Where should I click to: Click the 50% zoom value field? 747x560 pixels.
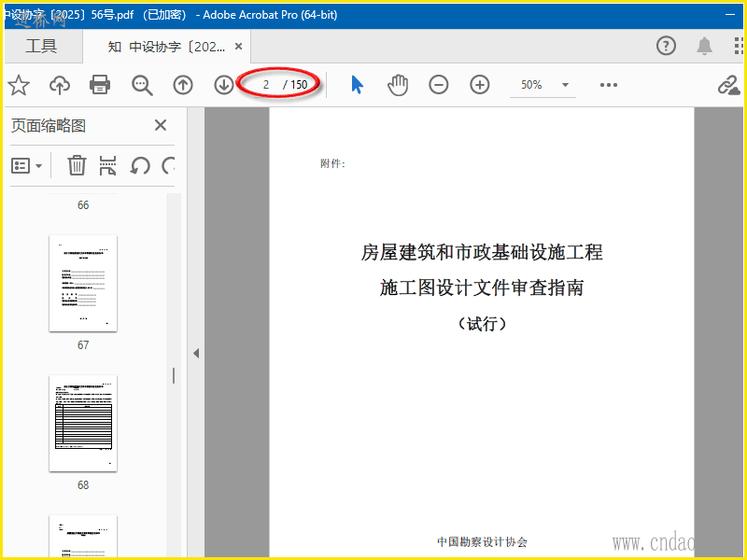(x=531, y=85)
